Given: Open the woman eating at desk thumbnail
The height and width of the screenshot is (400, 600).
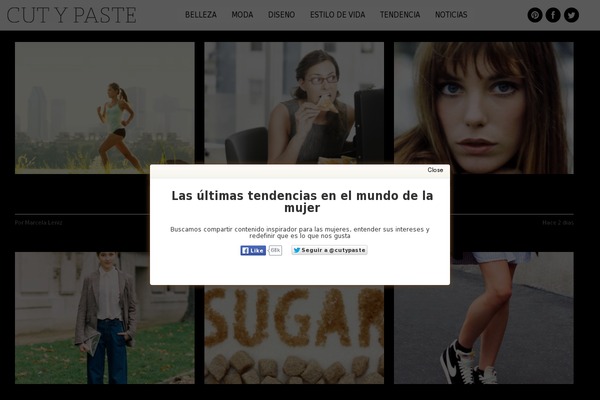Looking at the screenshot, I should coord(294,100).
